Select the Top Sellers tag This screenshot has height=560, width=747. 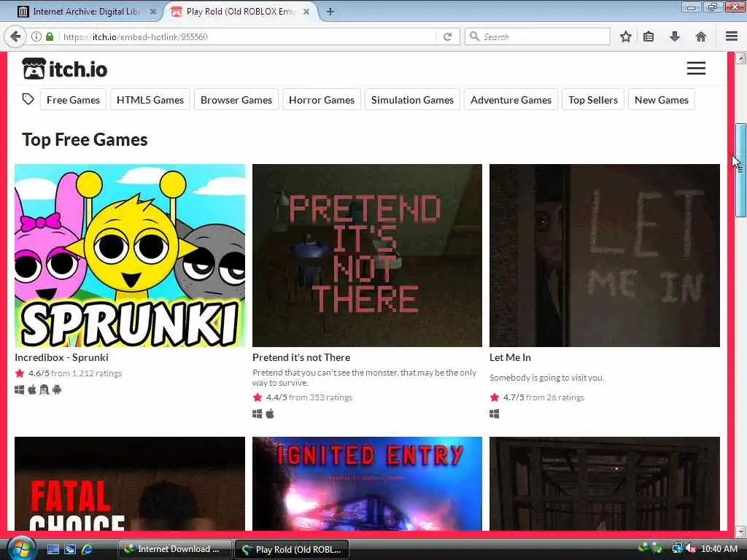tap(593, 100)
